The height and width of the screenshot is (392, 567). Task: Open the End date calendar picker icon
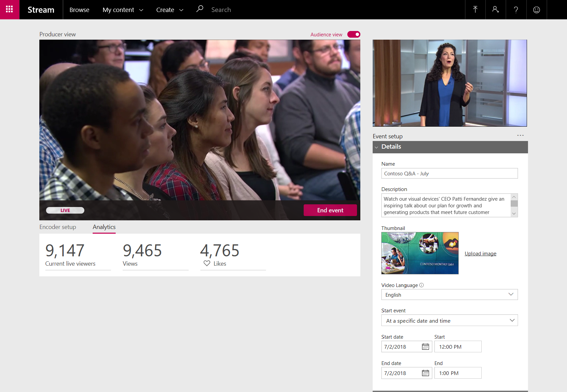click(x=425, y=373)
